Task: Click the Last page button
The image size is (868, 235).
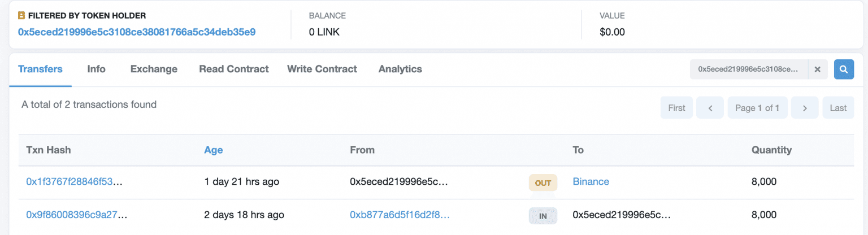Action: click(838, 108)
